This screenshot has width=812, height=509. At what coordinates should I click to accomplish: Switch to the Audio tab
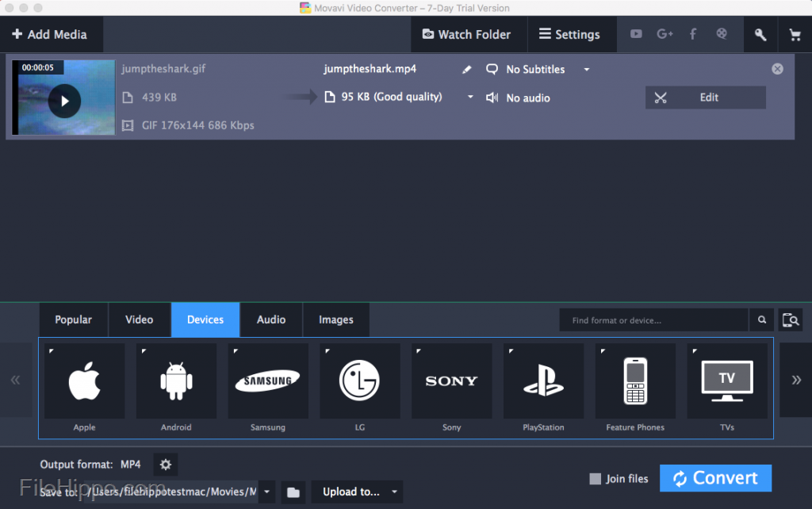coord(271,320)
